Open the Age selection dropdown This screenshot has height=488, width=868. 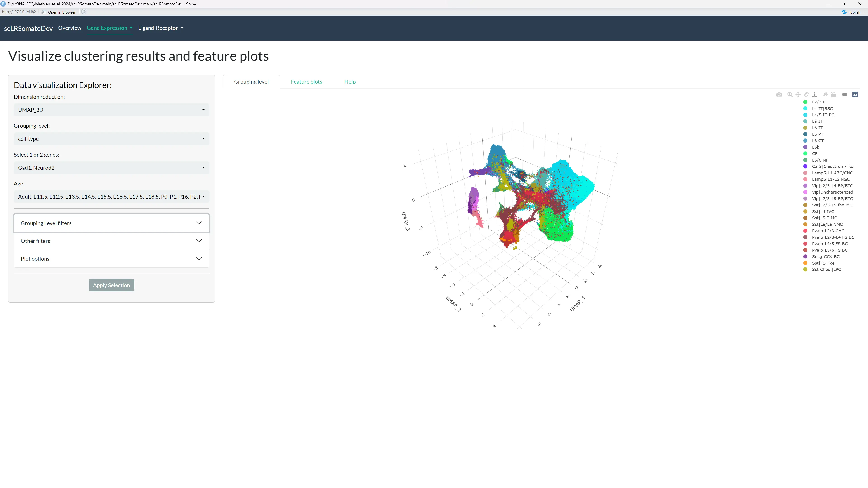coord(111,196)
